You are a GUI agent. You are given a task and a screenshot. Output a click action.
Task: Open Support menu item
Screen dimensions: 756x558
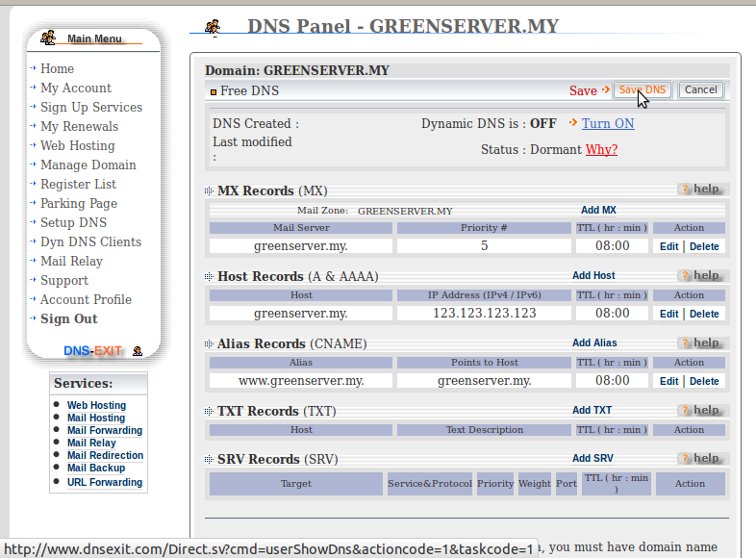64,280
